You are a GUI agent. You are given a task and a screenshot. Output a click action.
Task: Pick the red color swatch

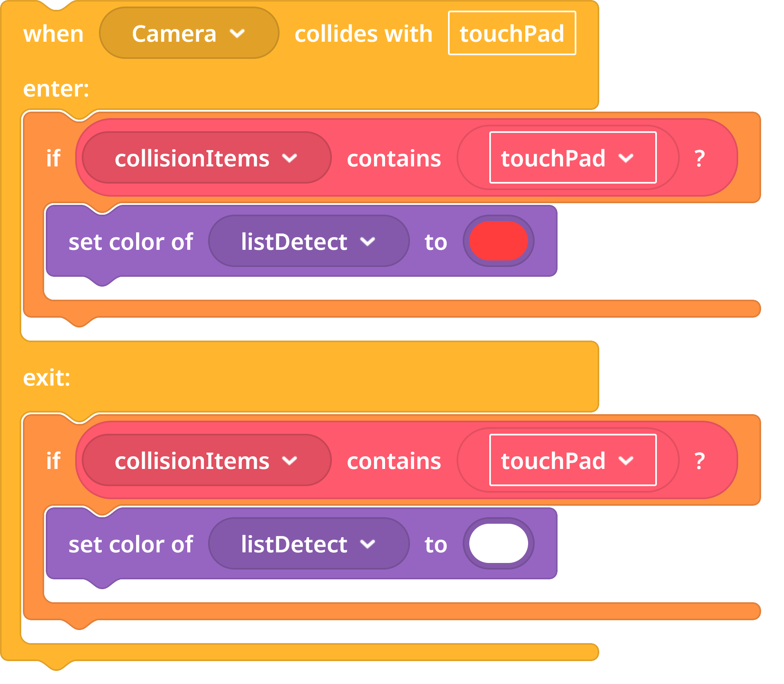click(498, 241)
